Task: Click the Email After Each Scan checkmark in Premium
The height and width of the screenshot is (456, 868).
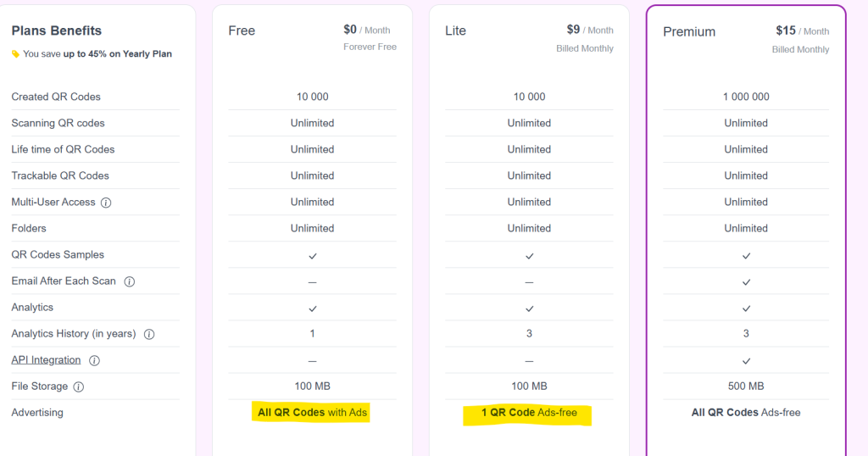Action: click(x=746, y=281)
